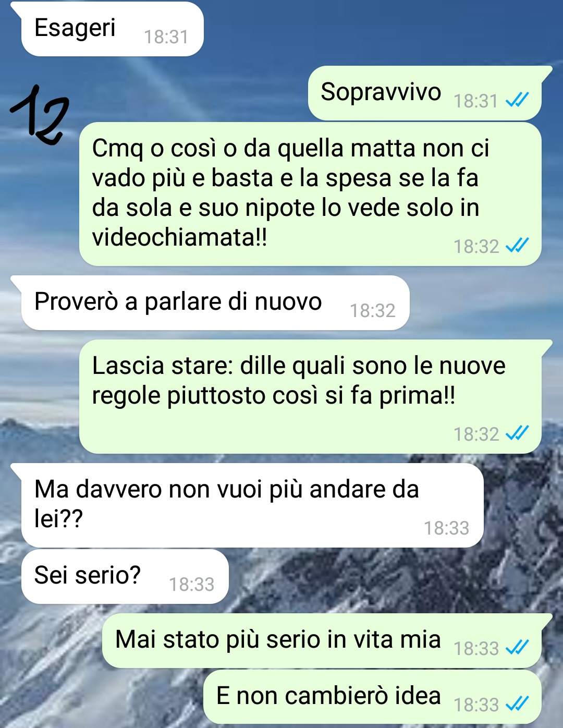
Task: Tap the 18:32 timestamp on "Proverò a parlare"
Action: click(372, 311)
